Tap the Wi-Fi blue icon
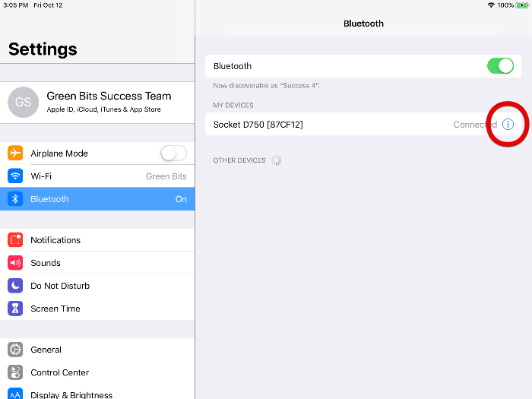 (15, 176)
